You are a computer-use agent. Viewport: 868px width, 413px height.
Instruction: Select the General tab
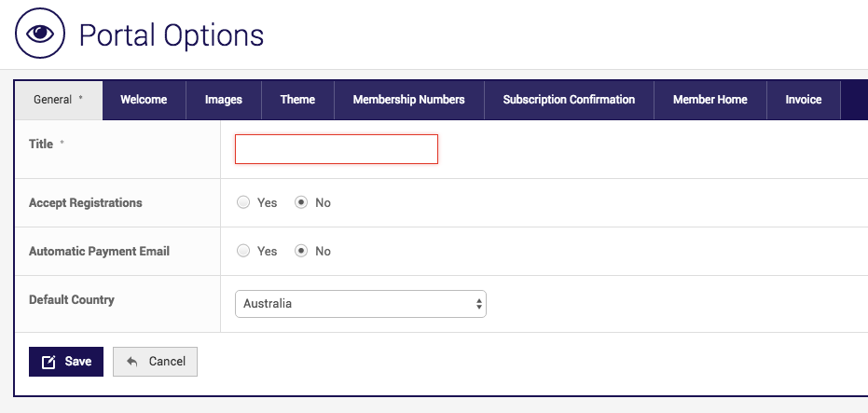pyautogui.click(x=58, y=100)
